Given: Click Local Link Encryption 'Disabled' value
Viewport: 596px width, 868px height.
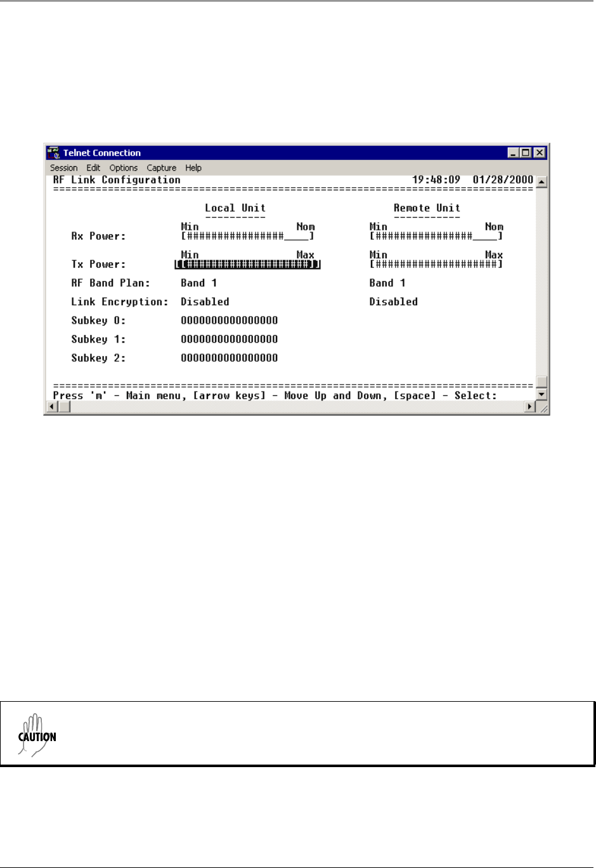Looking at the screenshot, I should (205, 302).
